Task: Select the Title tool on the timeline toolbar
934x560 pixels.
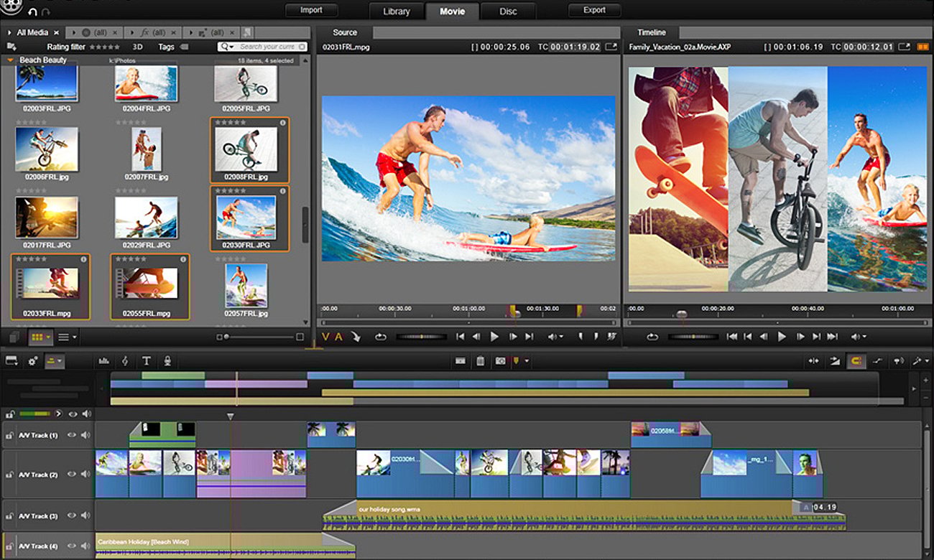Action: coord(147,361)
